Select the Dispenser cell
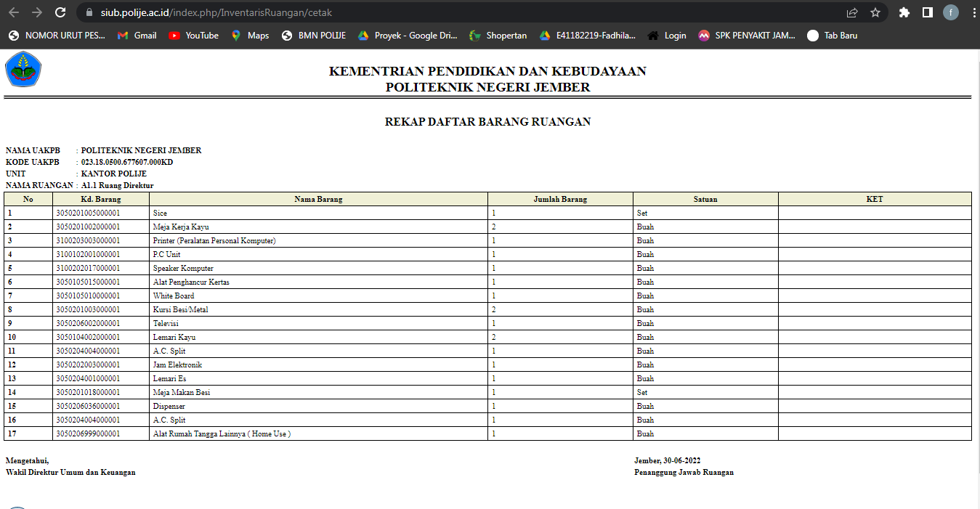 click(318, 406)
